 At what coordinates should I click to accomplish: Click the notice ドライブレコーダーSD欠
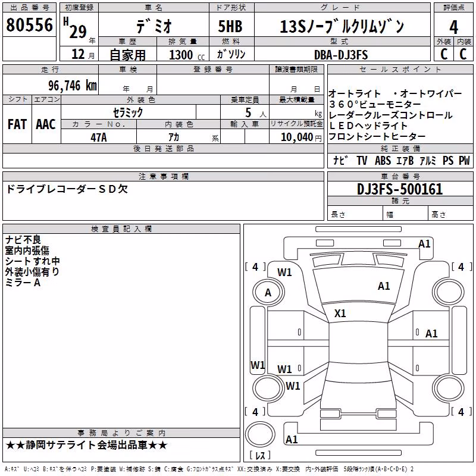(x=67, y=189)
